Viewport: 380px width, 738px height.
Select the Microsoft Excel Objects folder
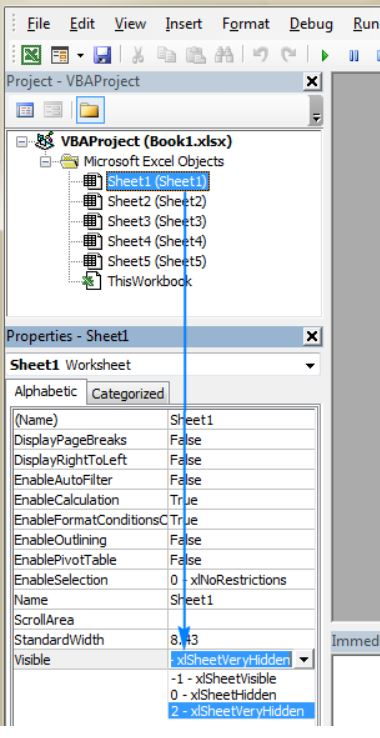tap(154, 161)
